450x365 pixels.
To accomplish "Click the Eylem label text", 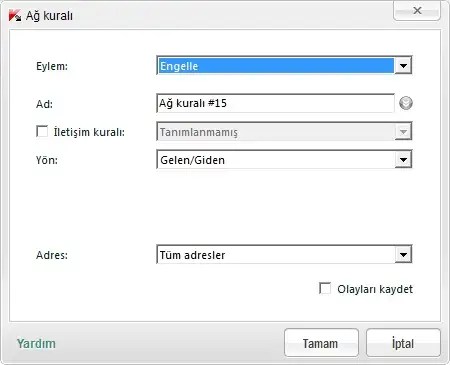I will [52, 66].
